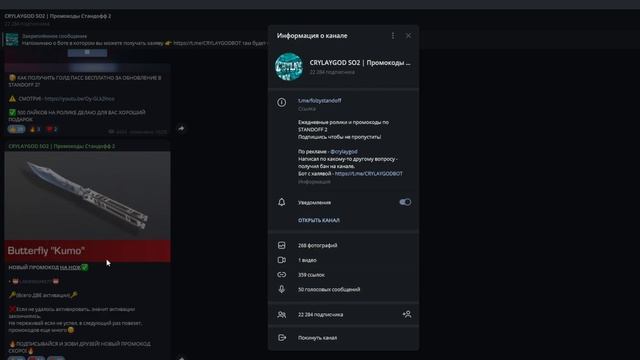The height and width of the screenshot is (360, 640).
Task: Click the add subscriber icon
Action: [x=407, y=314]
